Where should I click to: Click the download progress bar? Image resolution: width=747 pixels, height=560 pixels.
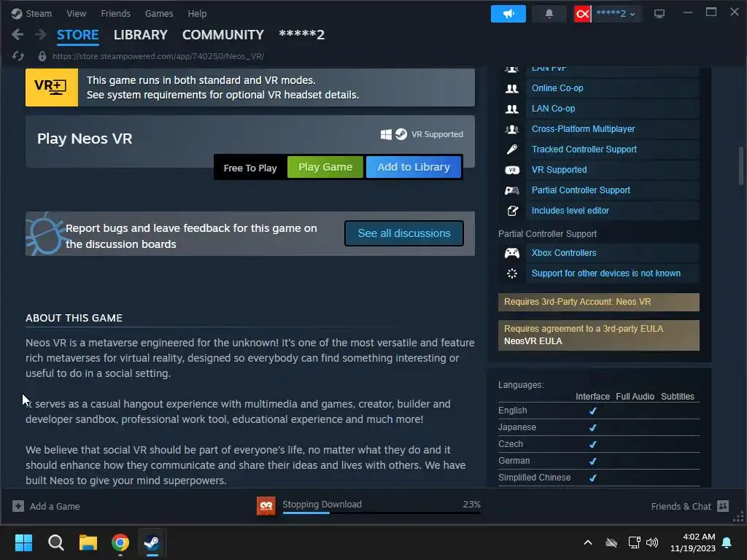[x=382, y=513]
